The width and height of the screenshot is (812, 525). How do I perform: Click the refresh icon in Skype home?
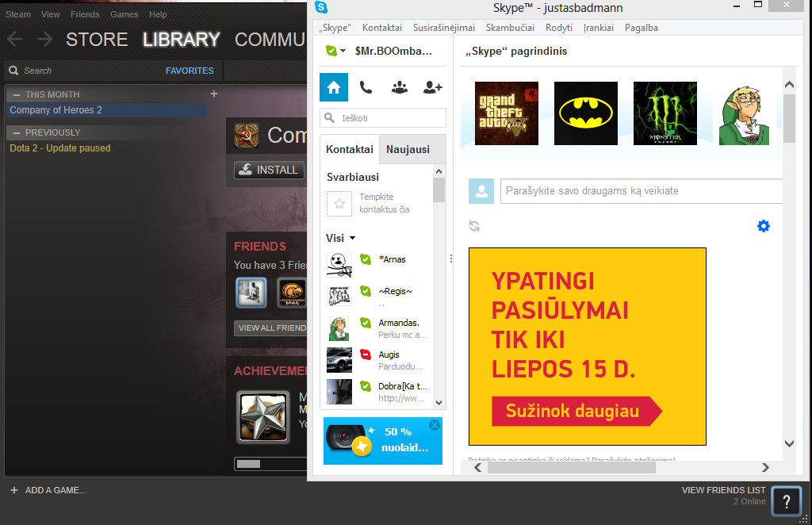474,226
